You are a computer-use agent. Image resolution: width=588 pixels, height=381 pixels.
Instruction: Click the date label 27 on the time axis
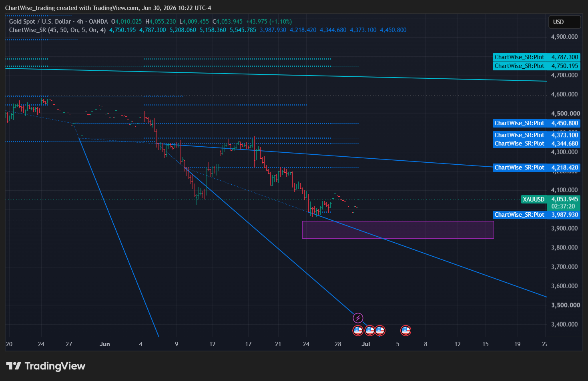coord(69,344)
